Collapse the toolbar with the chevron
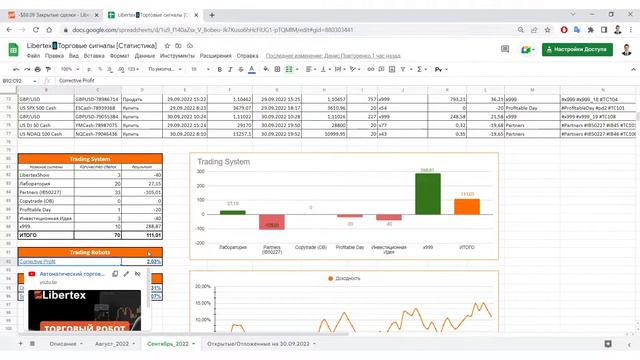 pos(633,69)
